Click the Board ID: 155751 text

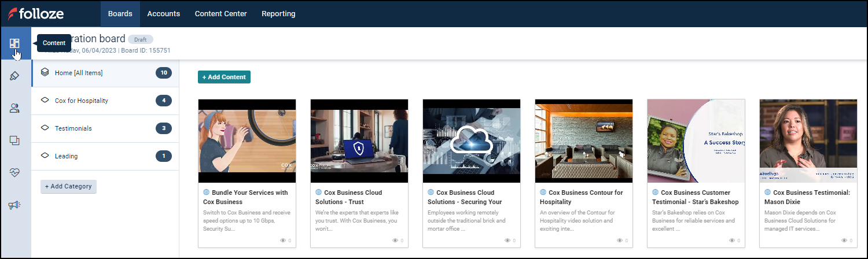pyautogui.click(x=146, y=51)
